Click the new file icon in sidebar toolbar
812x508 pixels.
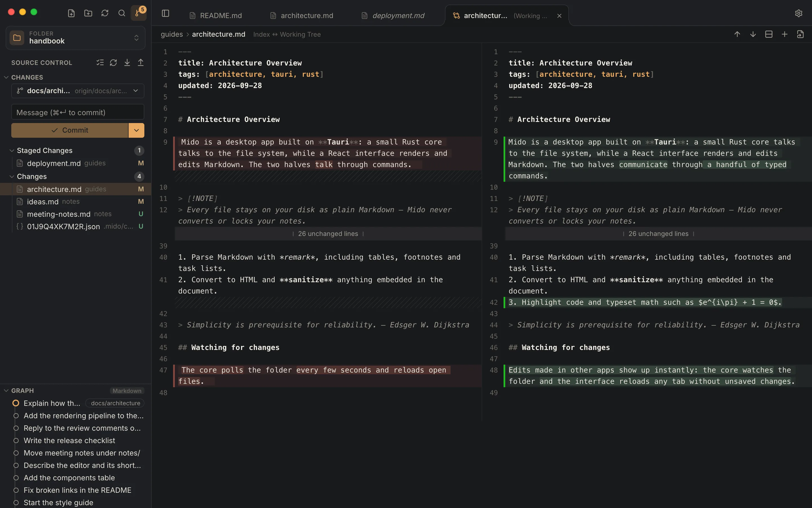[71, 13]
